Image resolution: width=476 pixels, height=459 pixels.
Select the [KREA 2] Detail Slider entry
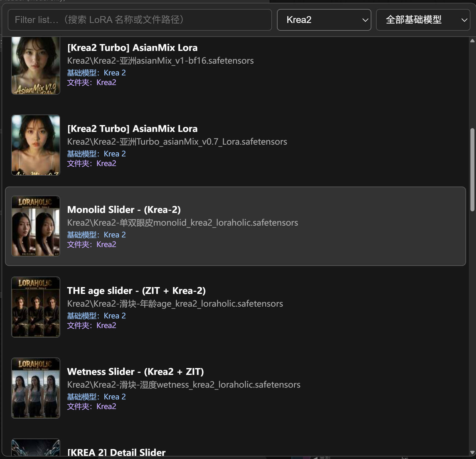click(x=116, y=452)
